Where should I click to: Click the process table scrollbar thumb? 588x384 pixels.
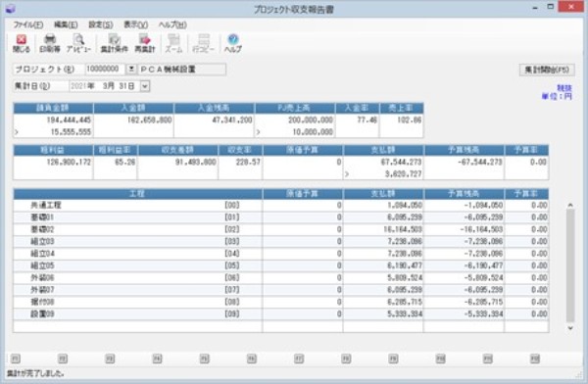pos(570,265)
